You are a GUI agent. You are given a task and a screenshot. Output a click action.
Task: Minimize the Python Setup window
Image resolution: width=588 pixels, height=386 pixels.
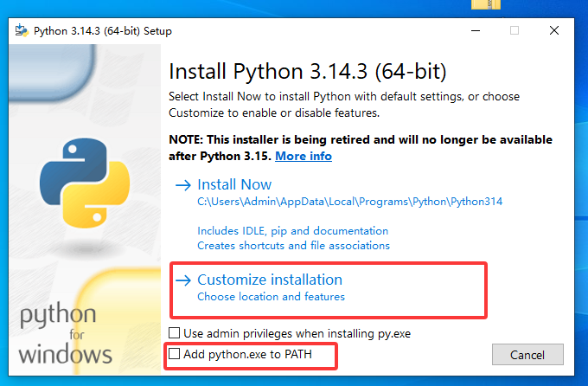[476, 31]
